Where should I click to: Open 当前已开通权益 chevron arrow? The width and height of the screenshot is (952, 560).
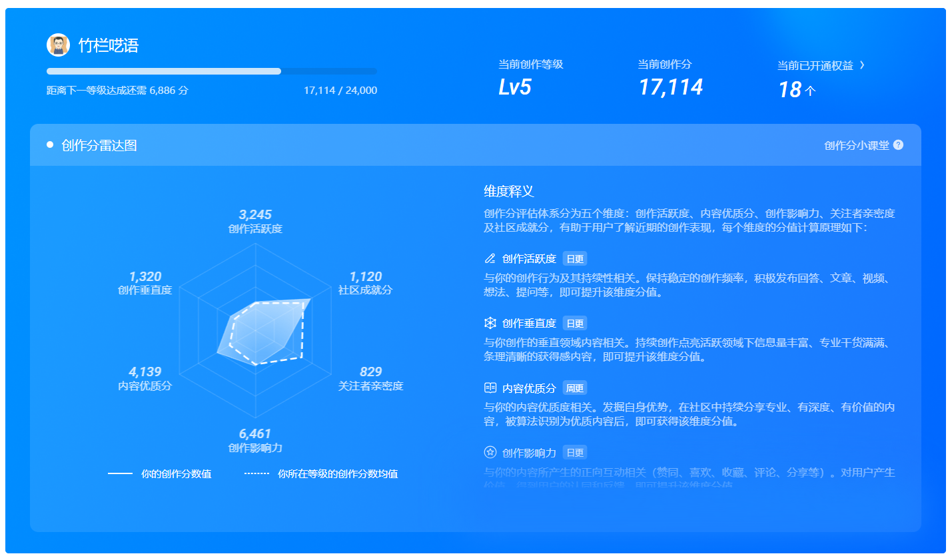(862, 65)
